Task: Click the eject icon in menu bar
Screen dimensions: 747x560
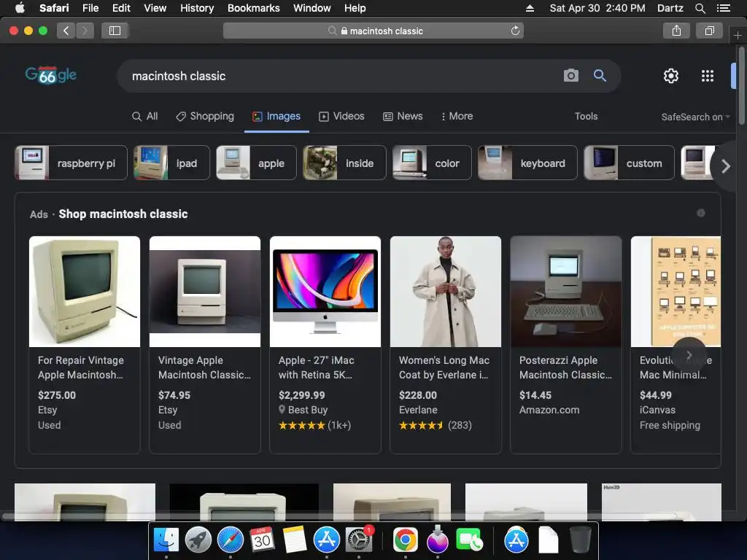Action: (x=530, y=8)
